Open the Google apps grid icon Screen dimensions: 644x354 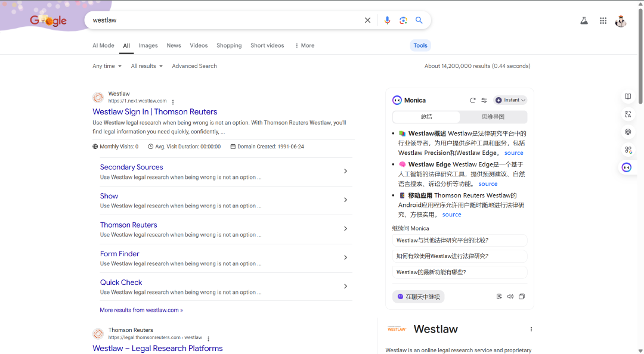(603, 20)
